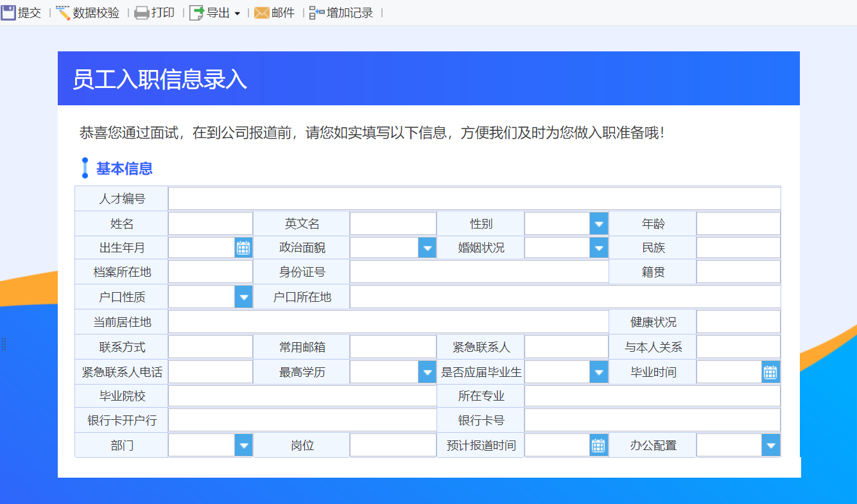This screenshot has width=857, height=504.
Task: Focus the 英文名 input field
Action: point(393,223)
